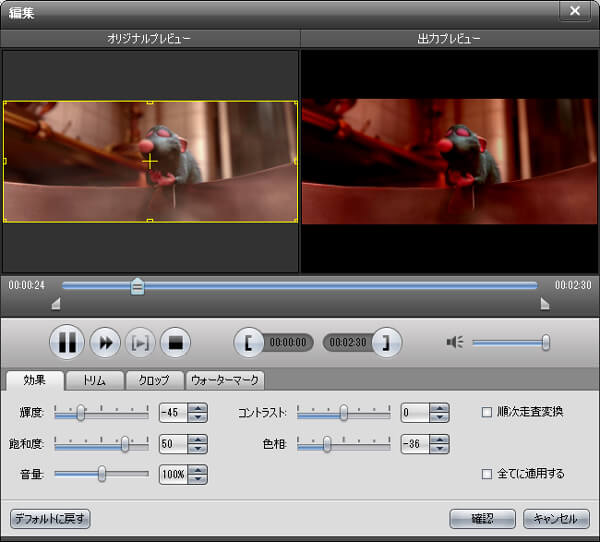
Task: Open the ウォーターマーク tab
Action: (x=225, y=380)
